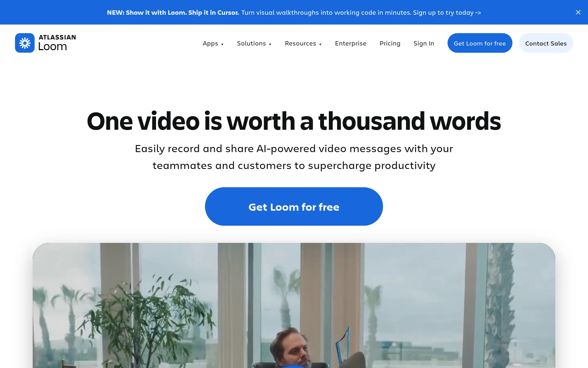Viewport: 588px width, 368px height.
Task: Click the 'One video is worth a thousand words' headline
Action: [x=294, y=121]
